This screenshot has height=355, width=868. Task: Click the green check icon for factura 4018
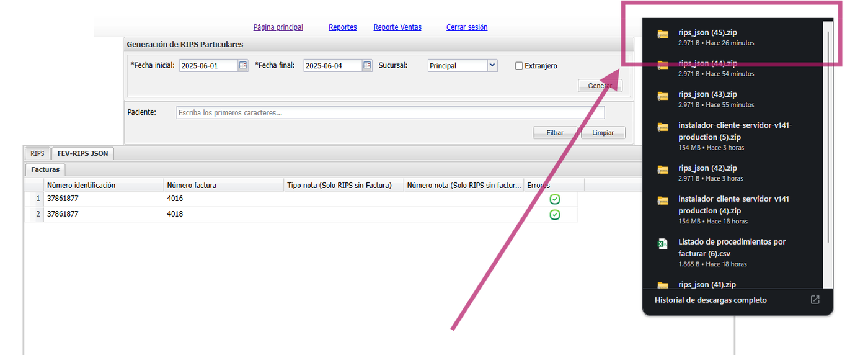tap(555, 214)
